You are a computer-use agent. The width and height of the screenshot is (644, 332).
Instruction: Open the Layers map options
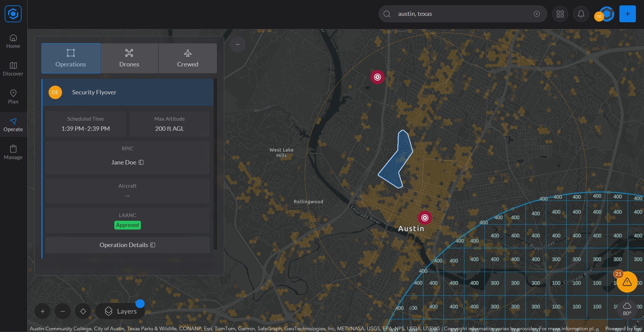point(120,311)
